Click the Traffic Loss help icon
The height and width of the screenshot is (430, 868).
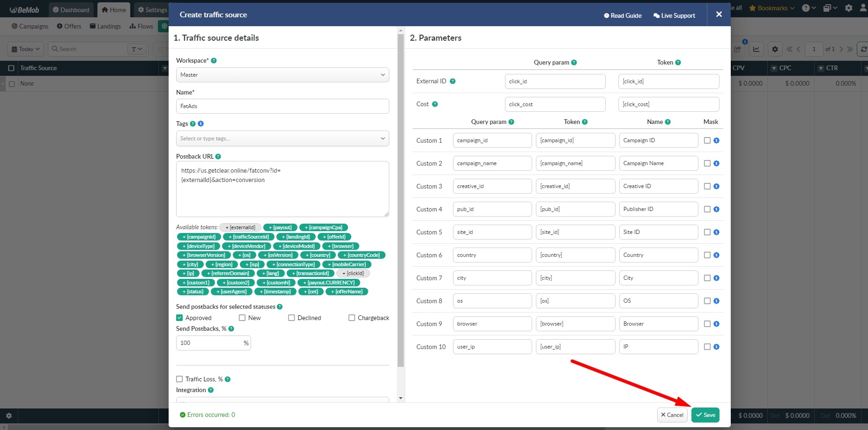pyautogui.click(x=228, y=379)
